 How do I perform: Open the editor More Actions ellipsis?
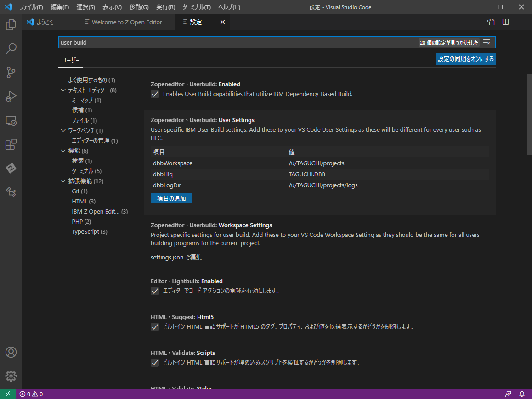tap(520, 22)
